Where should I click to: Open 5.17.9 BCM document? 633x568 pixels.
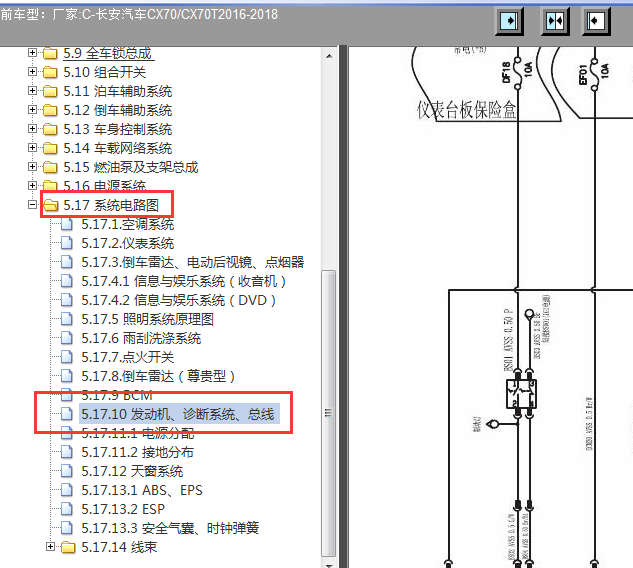coord(117,394)
